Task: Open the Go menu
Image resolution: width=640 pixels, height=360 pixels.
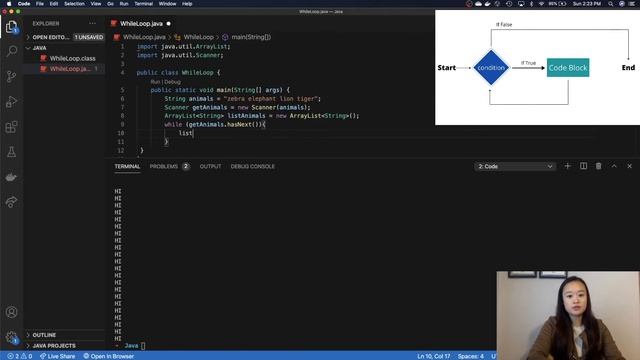Action: point(111,4)
